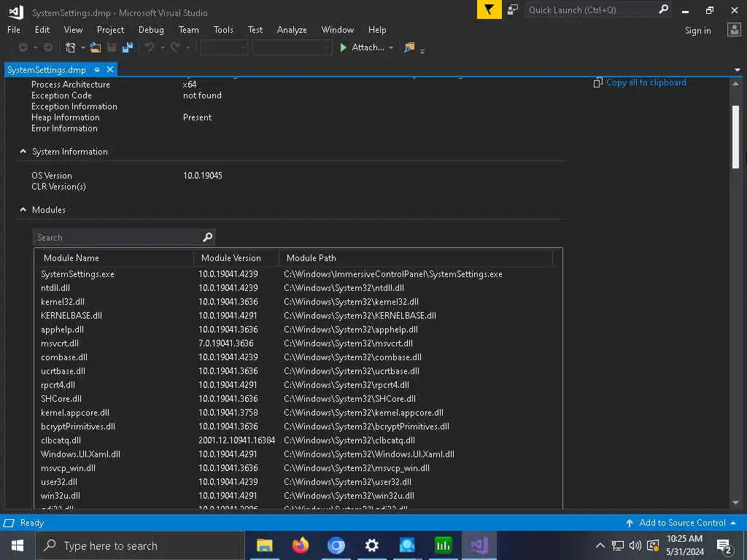Click the Module Name column header
The height and width of the screenshot is (560, 747).
point(115,257)
